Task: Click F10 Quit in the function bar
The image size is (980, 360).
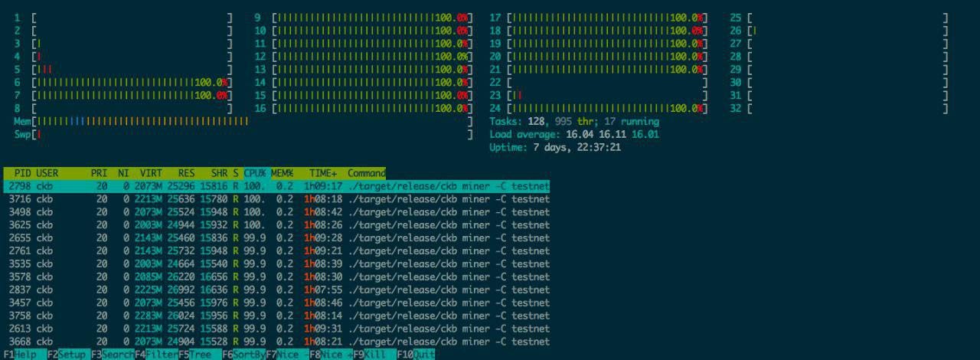Action: coord(416,355)
